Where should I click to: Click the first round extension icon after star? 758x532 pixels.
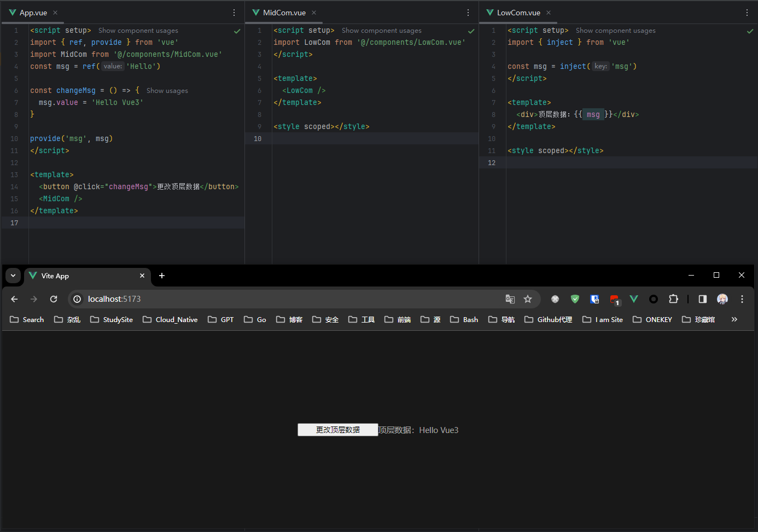555,299
